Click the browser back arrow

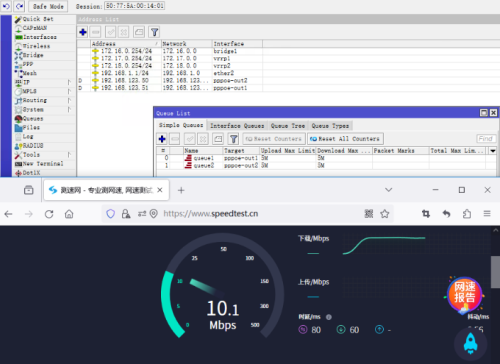coord(8,214)
